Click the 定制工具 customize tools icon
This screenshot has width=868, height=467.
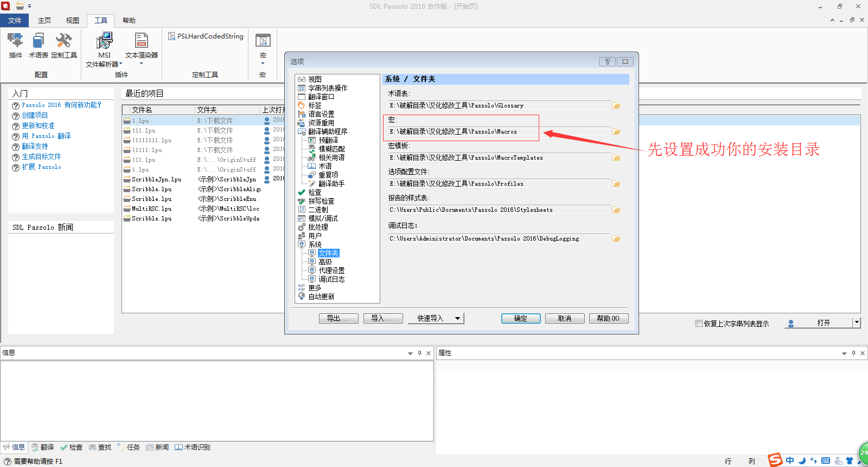pyautogui.click(x=63, y=45)
